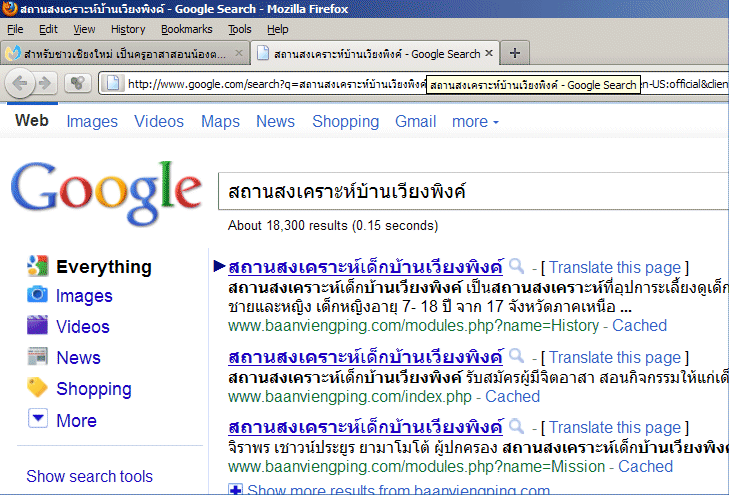
Task: Click the Forward navigation arrow button
Action: click(45, 84)
